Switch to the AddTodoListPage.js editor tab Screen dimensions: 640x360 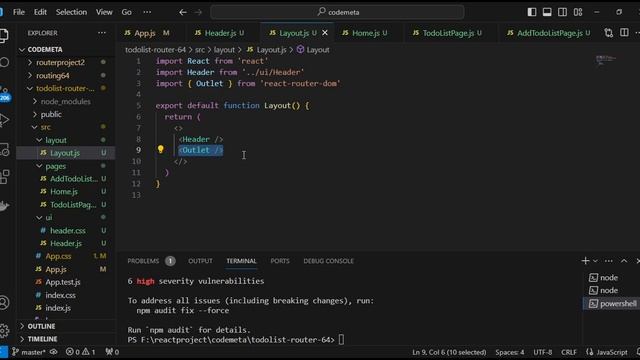coord(549,33)
